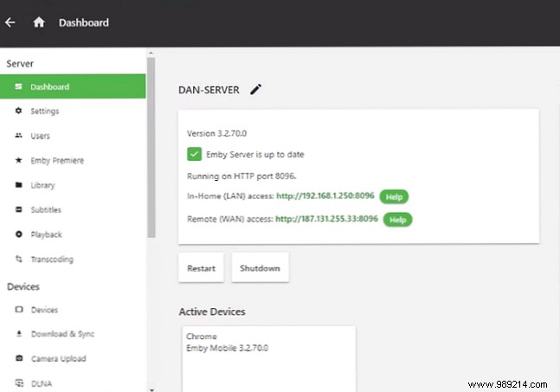The width and height of the screenshot is (560, 392).
Task: Click the Playback disc icon
Action: [18, 235]
